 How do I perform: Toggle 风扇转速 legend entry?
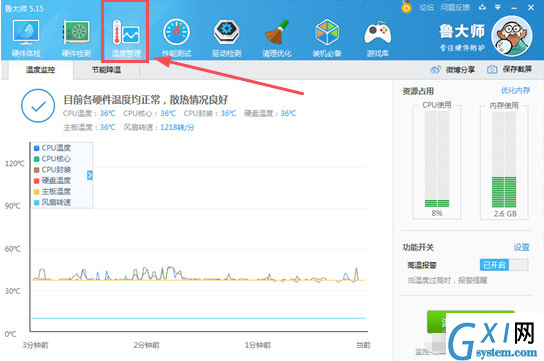point(52,202)
